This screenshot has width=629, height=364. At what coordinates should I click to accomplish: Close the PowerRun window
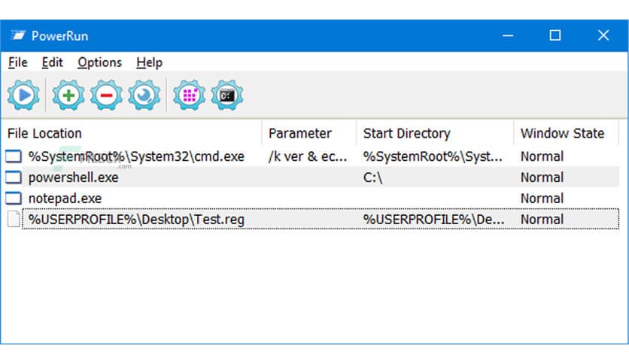(603, 35)
